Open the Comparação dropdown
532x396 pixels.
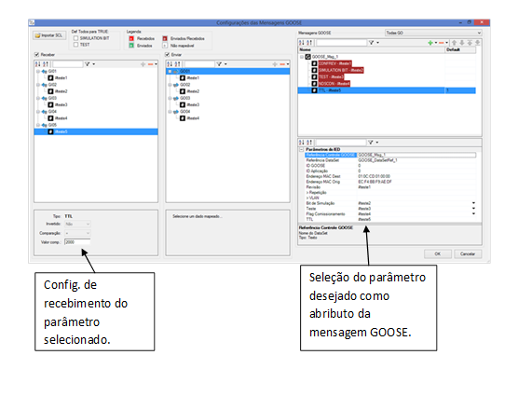point(77,233)
